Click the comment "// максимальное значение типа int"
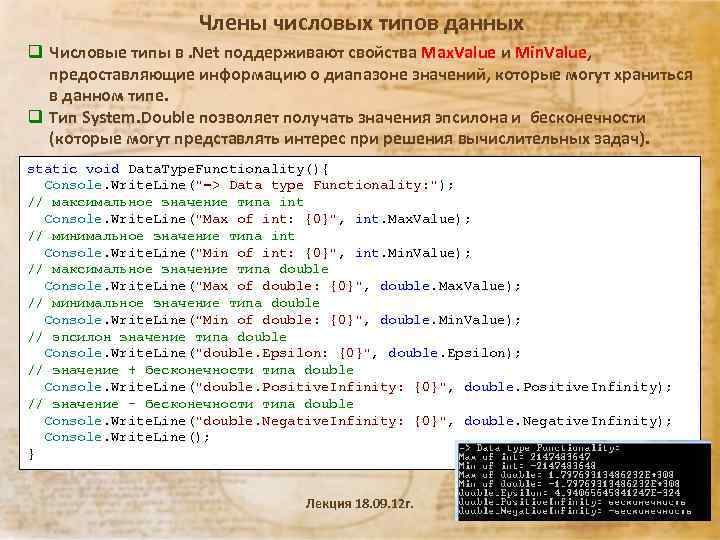 point(165,202)
